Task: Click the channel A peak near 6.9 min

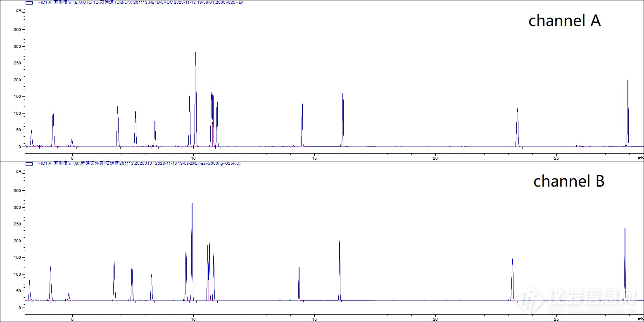Action: [x=118, y=126]
